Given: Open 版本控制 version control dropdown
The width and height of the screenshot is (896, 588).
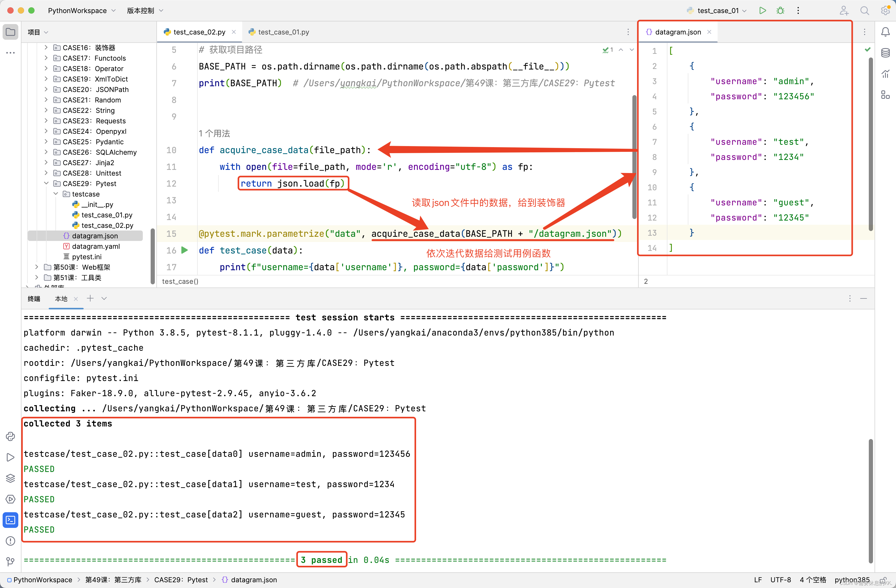Looking at the screenshot, I should [x=145, y=10].
